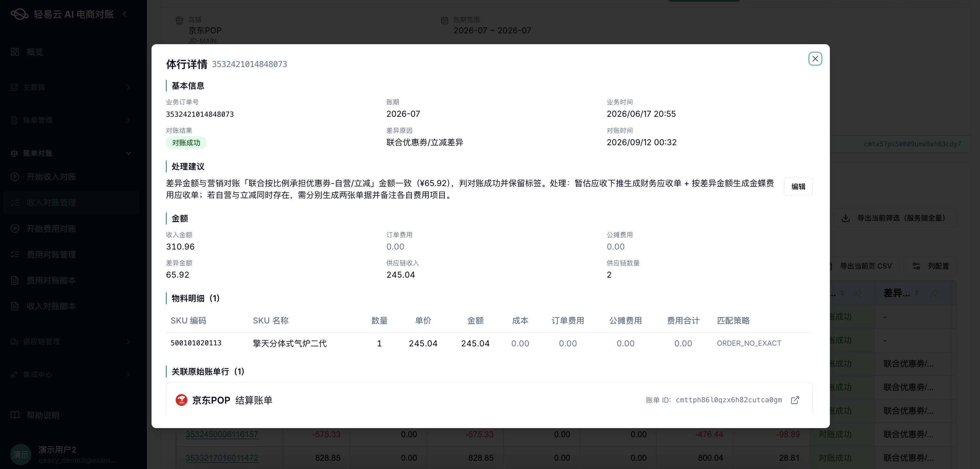This screenshot has width=980, height=469.
Task: Click ORDER_NO_EXACT matching strategy cell
Action: 749,343
